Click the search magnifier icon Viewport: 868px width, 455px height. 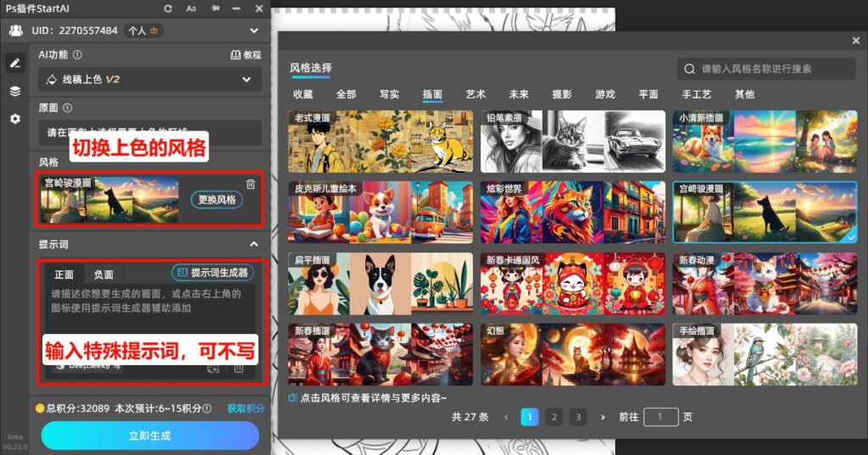tap(689, 69)
